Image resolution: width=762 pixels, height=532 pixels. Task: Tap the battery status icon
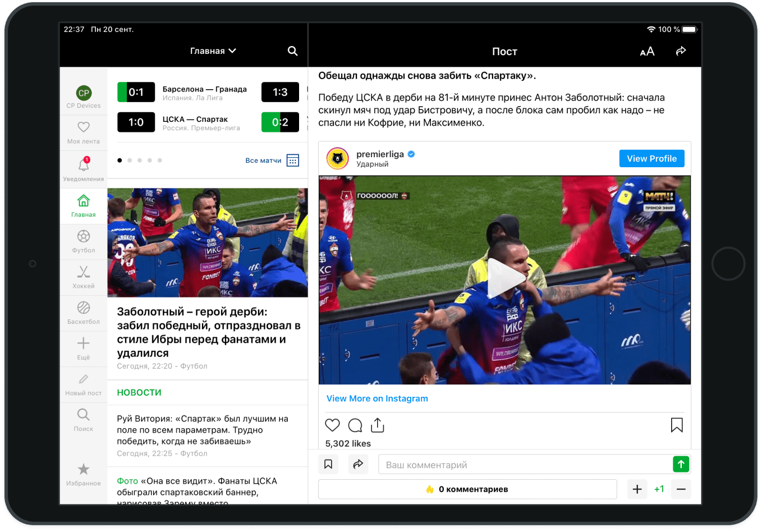(x=690, y=29)
